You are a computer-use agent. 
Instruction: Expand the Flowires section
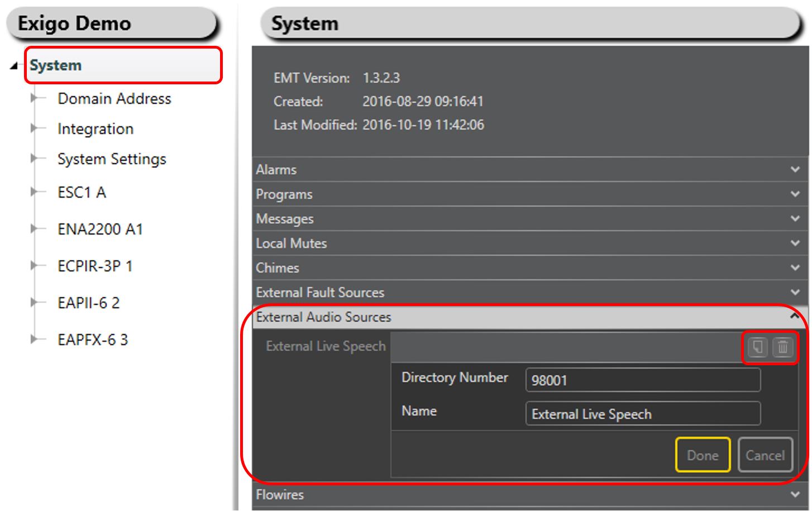coord(795,495)
